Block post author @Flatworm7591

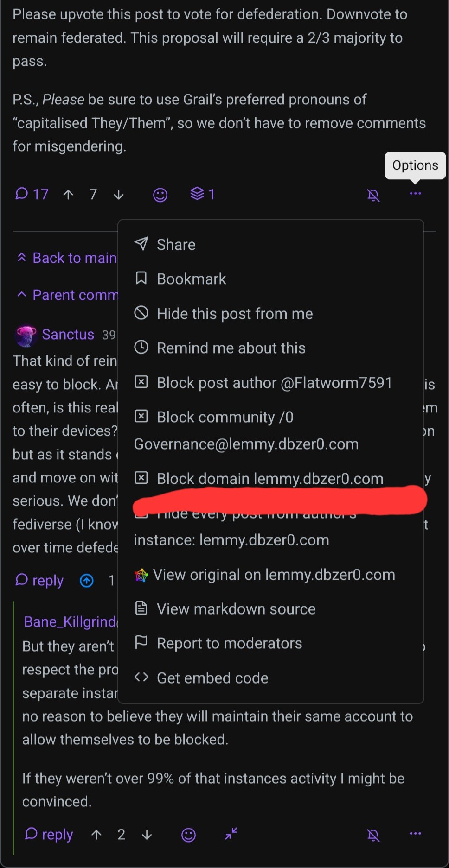[274, 383]
